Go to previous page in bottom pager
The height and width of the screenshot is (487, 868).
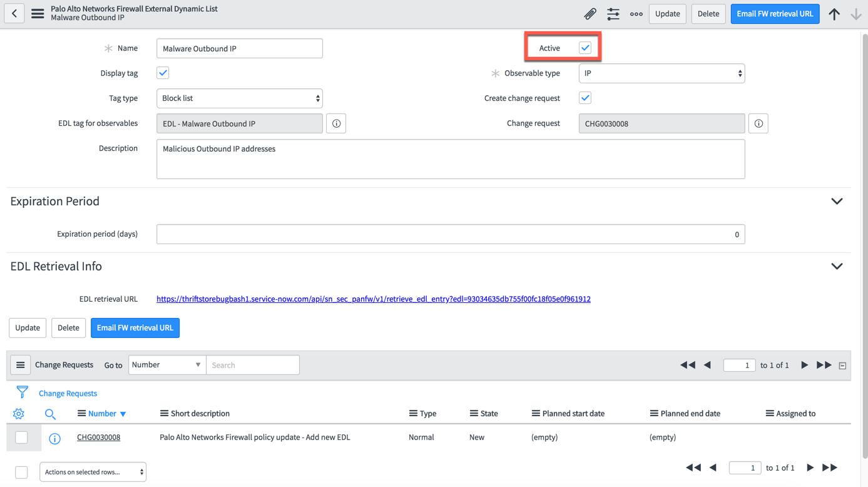coord(713,468)
